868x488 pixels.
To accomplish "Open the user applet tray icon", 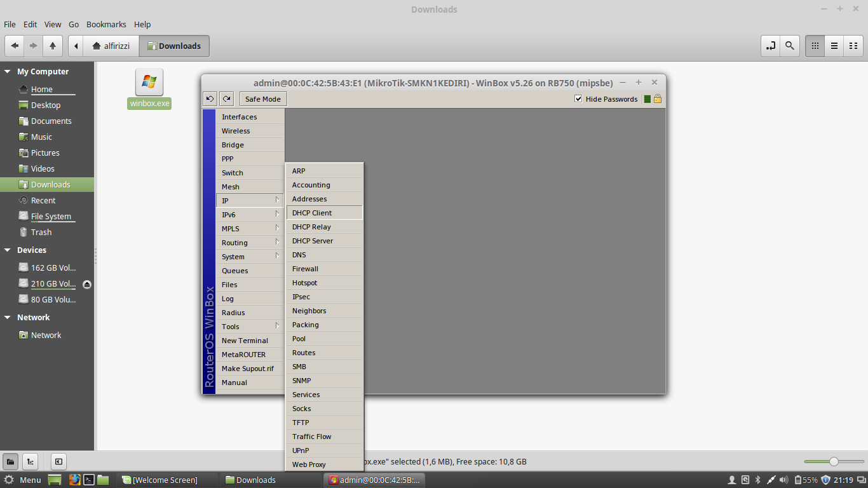I will tap(732, 480).
